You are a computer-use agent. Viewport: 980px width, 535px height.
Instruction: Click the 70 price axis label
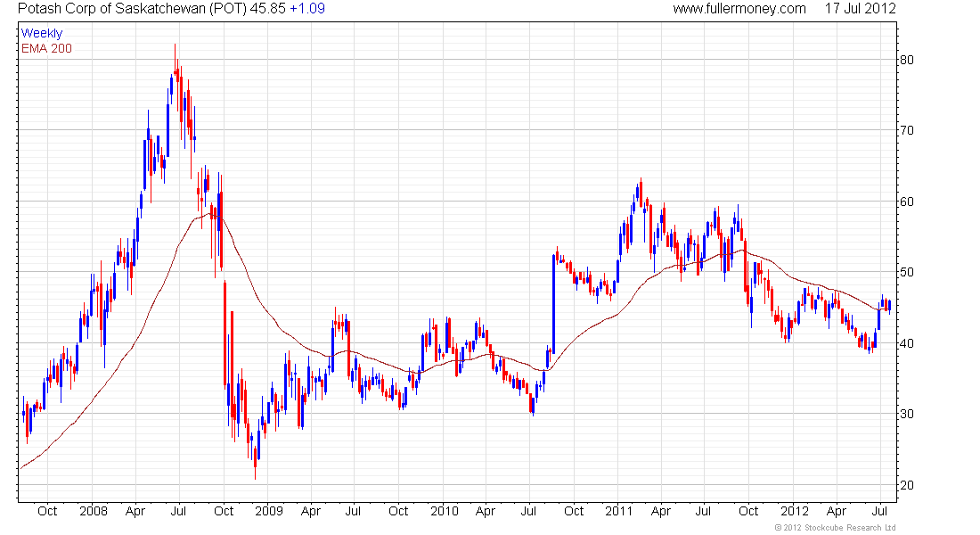click(x=906, y=131)
